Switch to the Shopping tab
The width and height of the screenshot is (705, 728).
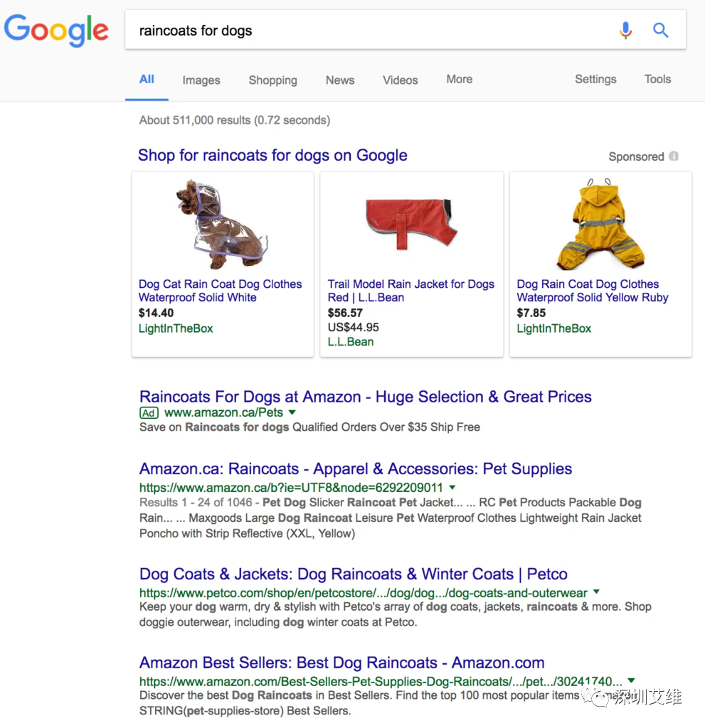[x=272, y=80]
